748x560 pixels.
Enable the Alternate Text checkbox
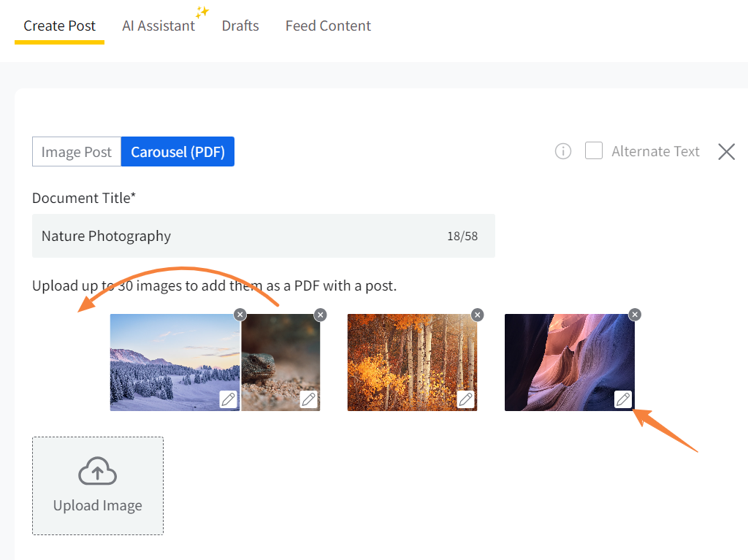(x=594, y=151)
